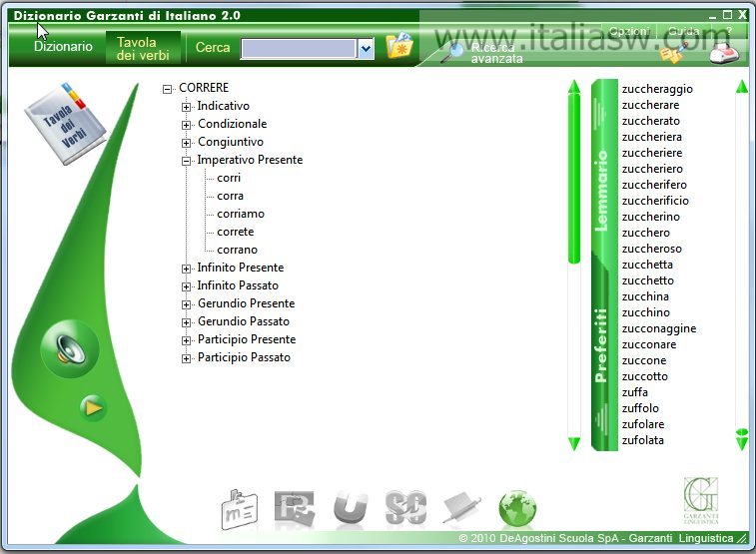Image resolution: width=756 pixels, height=554 pixels.
Task: Click the SC letters icon at bottom
Action: [x=406, y=507]
